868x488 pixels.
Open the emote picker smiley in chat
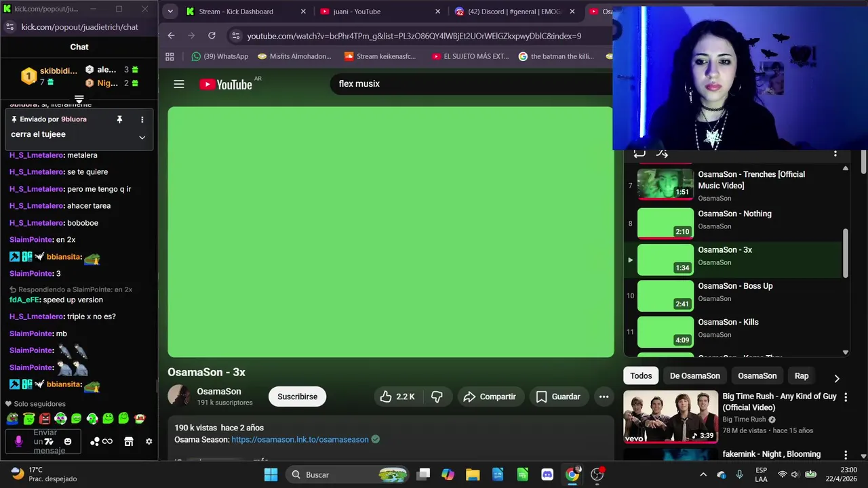click(68, 441)
